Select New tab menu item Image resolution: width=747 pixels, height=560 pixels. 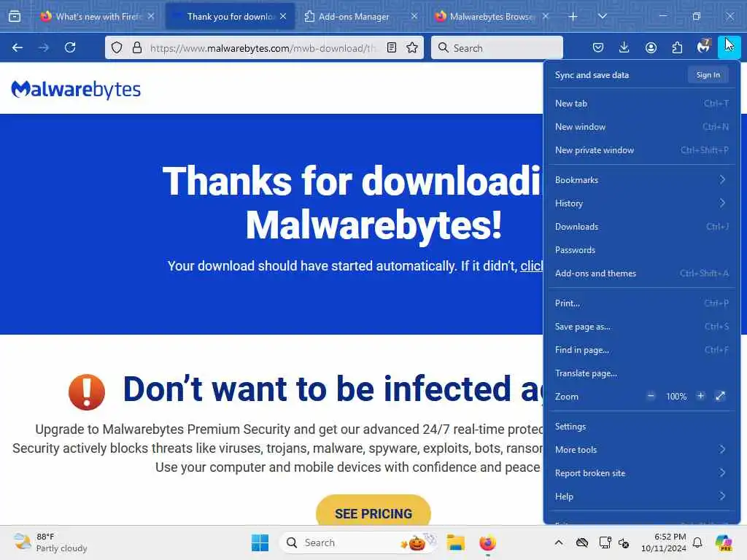[641, 104]
